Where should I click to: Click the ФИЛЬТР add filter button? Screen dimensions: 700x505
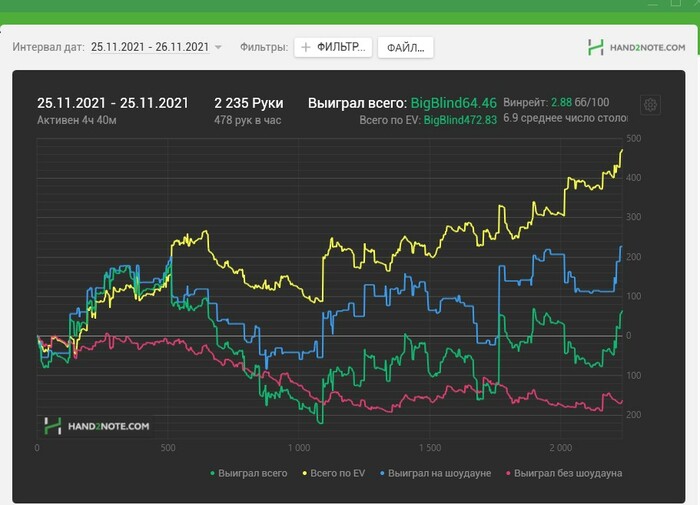[333, 47]
